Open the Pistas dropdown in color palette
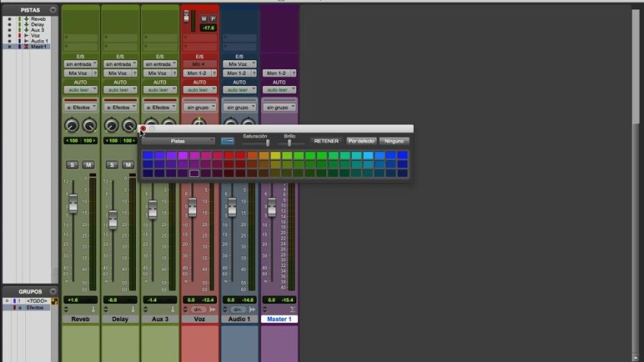This screenshot has width=644, height=362. point(178,141)
